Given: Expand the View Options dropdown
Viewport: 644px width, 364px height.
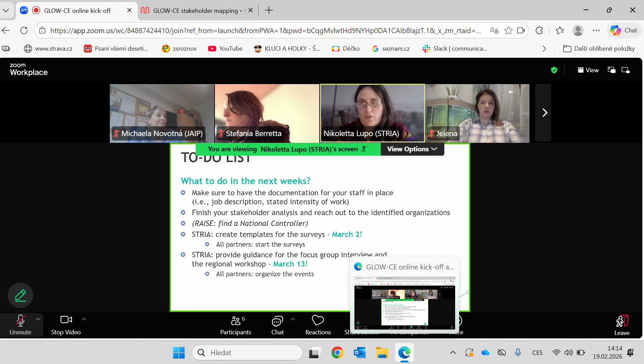Looking at the screenshot, I should (412, 149).
